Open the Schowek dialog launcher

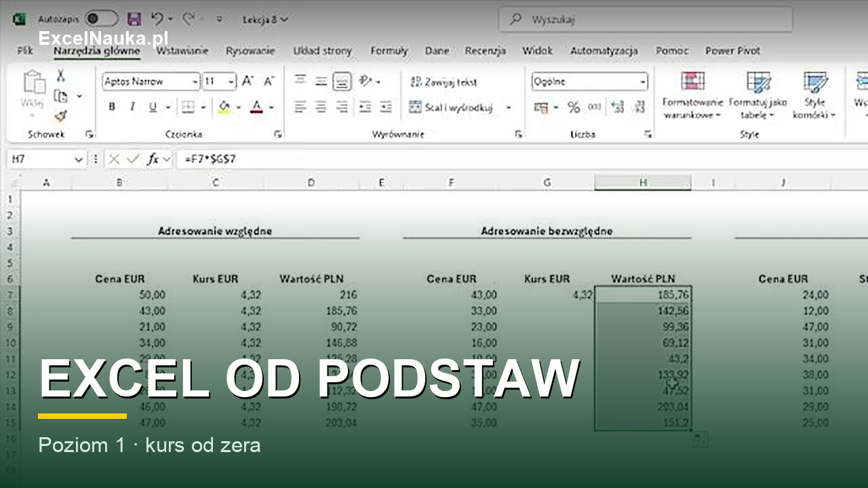point(90,134)
